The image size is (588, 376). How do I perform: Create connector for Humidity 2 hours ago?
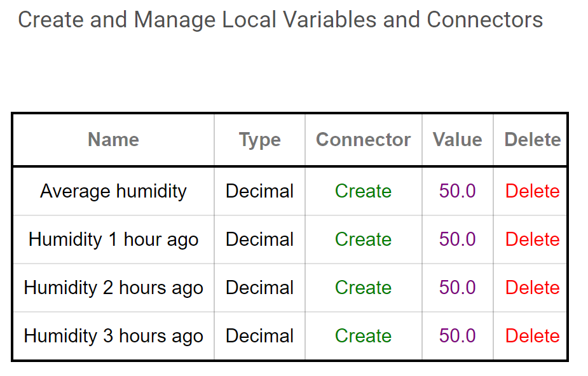click(x=363, y=288)
